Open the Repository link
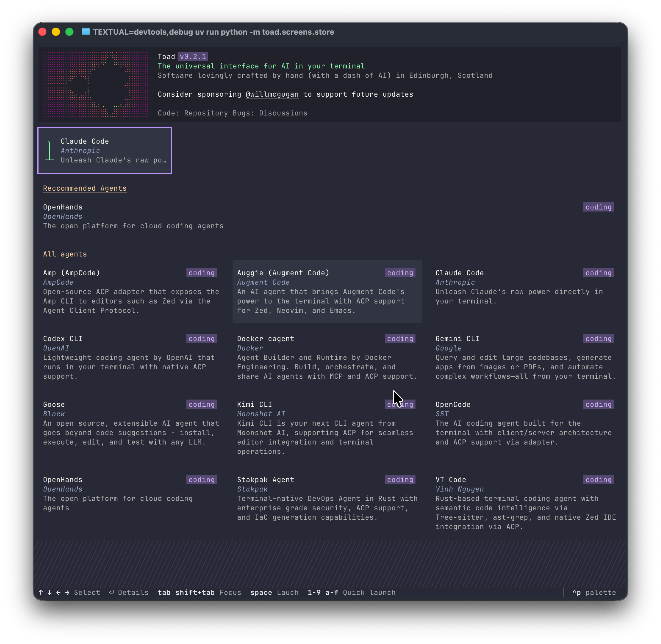 206,113
